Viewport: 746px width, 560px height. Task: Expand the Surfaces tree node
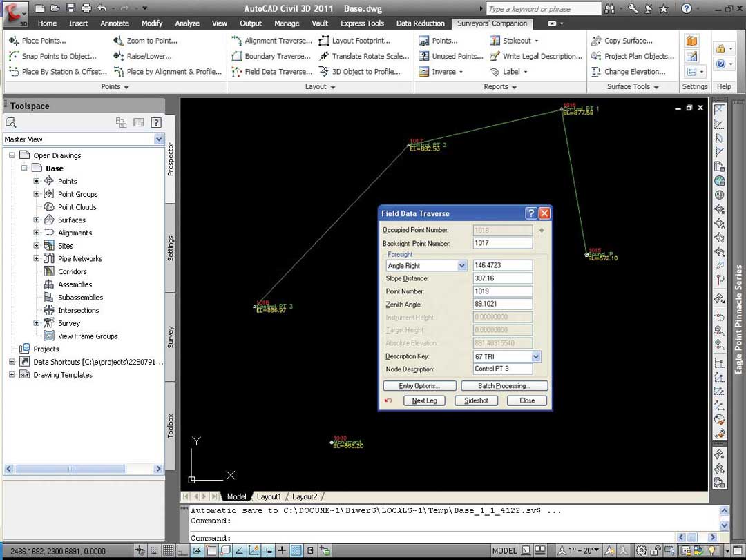37,220
